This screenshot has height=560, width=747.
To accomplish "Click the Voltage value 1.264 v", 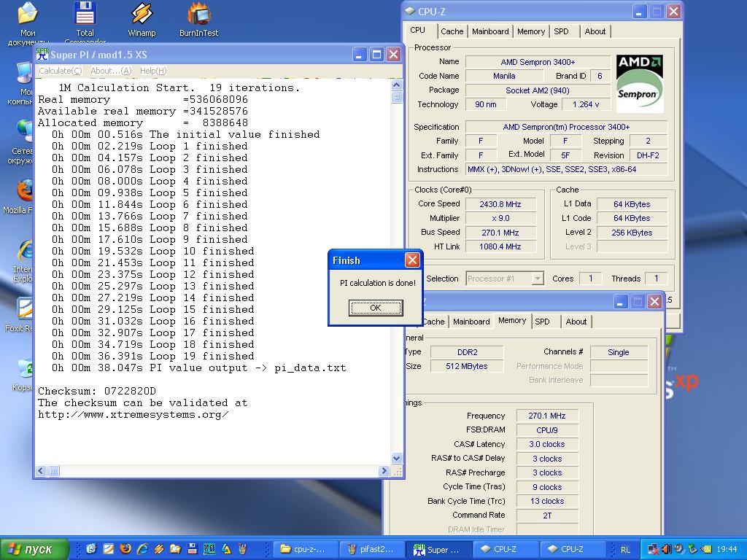I will pyautogui.click(x=586, y=104).
